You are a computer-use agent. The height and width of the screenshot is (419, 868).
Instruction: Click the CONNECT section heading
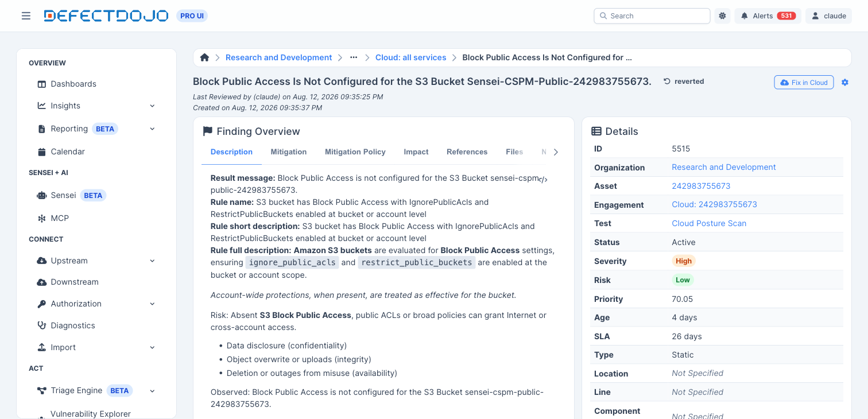point(46,239)
